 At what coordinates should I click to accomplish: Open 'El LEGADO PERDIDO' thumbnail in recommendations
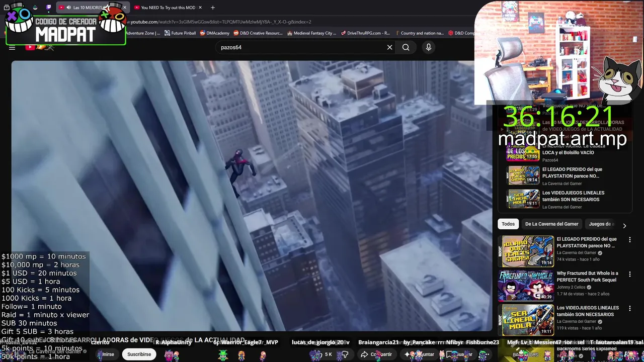pos(526,251)
